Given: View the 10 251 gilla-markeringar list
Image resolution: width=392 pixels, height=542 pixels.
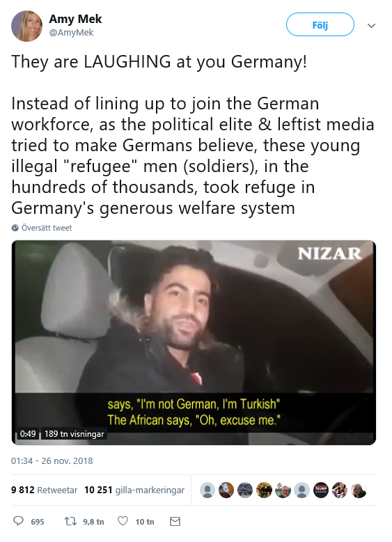Looking at the screenshot, I should click(x=134, y=490).
